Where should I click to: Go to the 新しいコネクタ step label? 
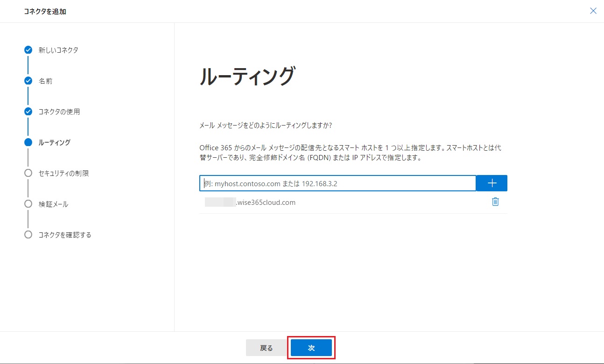(58, 50)
